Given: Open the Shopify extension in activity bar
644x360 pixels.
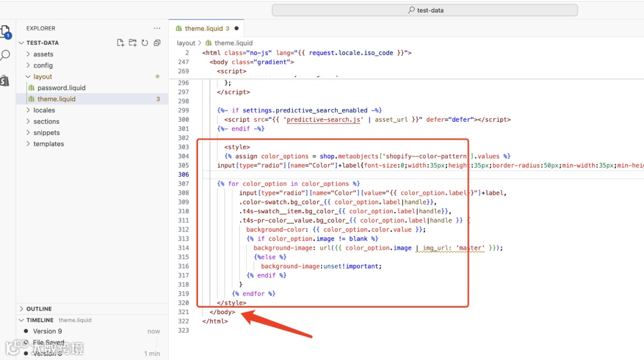Looking at the screenshot, I should [x=5, y=80].
